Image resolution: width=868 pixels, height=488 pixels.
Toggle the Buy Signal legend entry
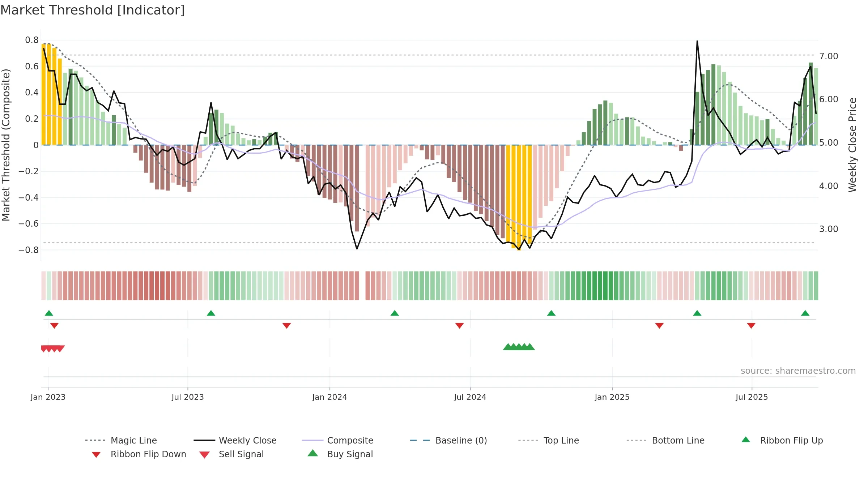pos(340,454)
